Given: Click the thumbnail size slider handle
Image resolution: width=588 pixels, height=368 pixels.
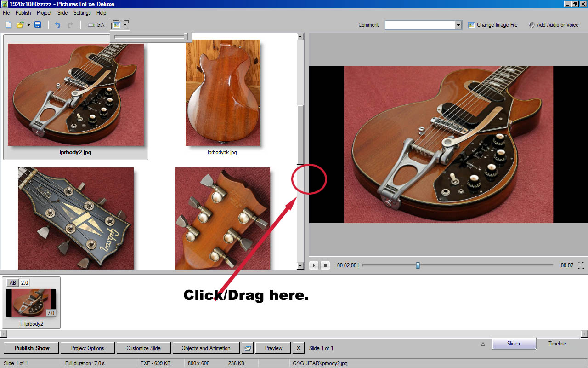Looking at the screenshot, I should (x=186, y=37).
